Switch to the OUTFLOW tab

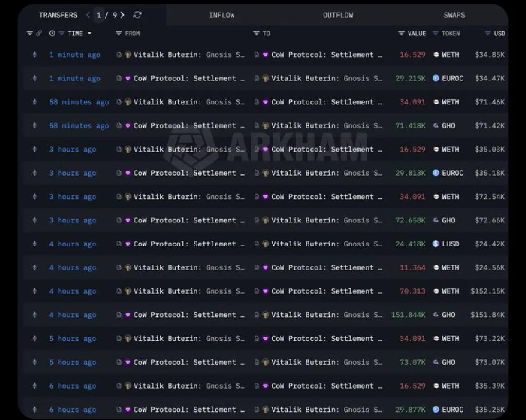[x=338, y=15]
